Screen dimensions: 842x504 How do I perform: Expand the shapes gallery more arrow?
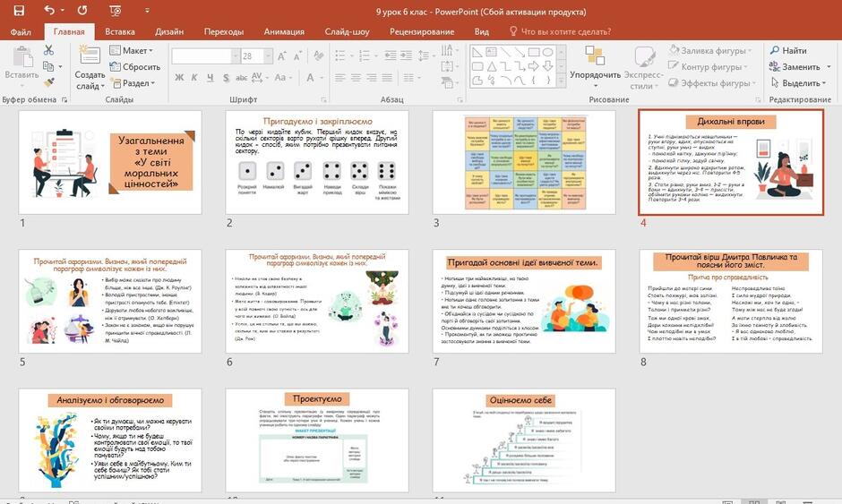562,81
